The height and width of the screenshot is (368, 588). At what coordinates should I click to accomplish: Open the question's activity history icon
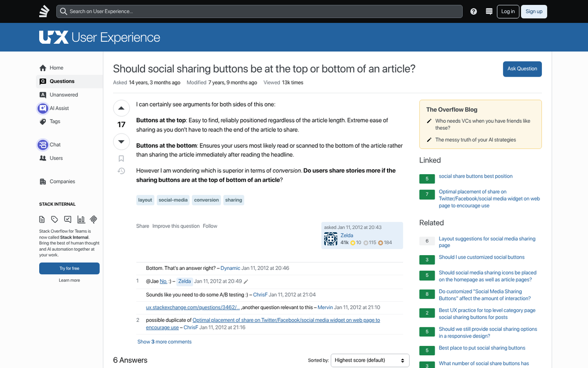(x=121, y=171)
